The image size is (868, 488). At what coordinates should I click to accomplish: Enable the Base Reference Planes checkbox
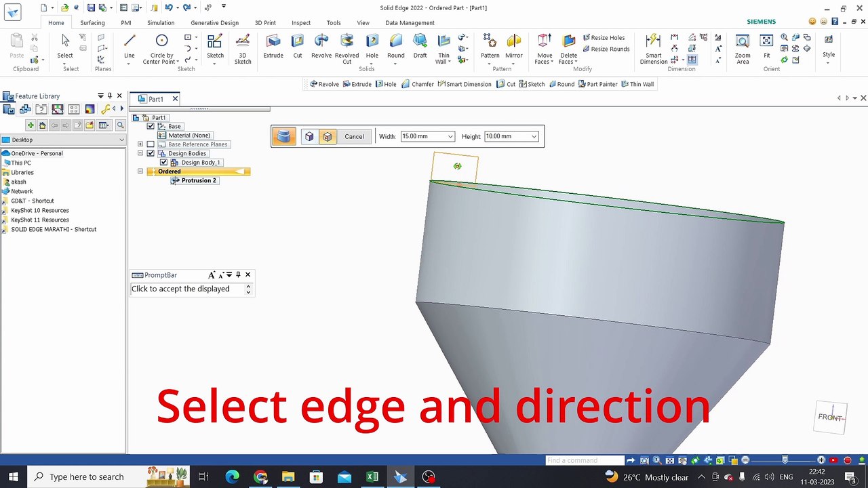pos(151,144)
